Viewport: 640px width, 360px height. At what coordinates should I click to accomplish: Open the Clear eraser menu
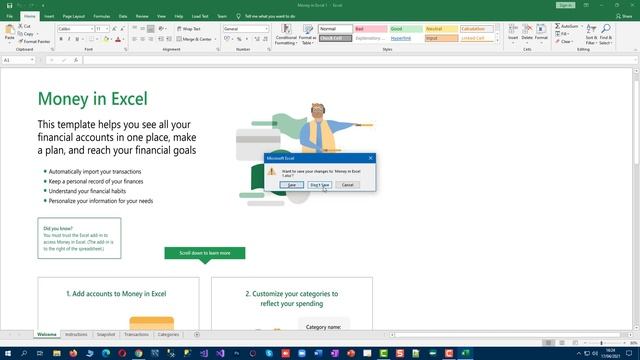564,42
